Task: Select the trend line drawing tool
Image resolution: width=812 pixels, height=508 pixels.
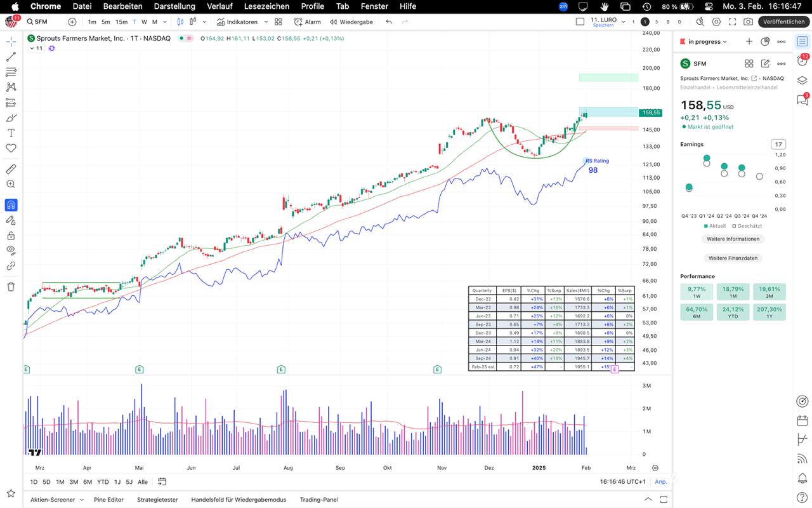Action: (x=11, y=57)
